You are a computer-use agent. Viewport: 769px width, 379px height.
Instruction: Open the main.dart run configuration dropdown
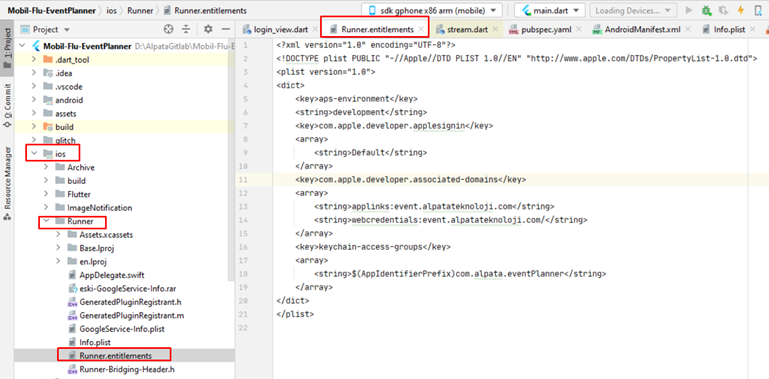551,10
